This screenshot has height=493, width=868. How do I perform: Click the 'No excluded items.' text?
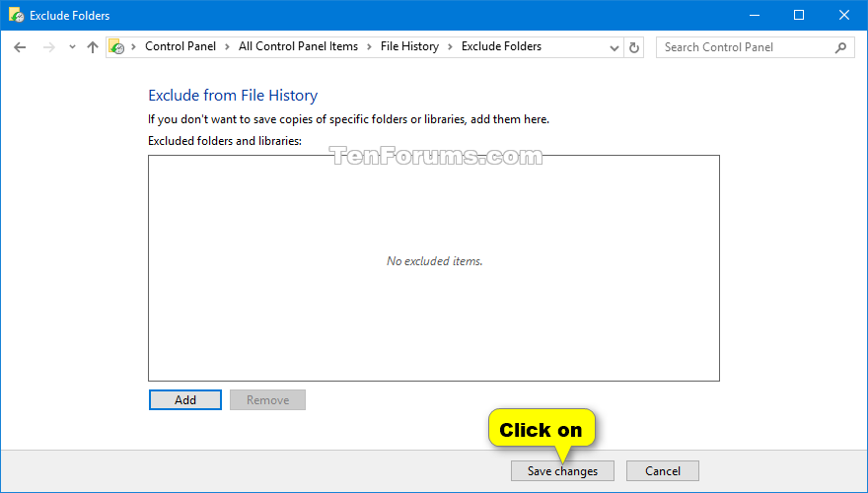point(435,261)
